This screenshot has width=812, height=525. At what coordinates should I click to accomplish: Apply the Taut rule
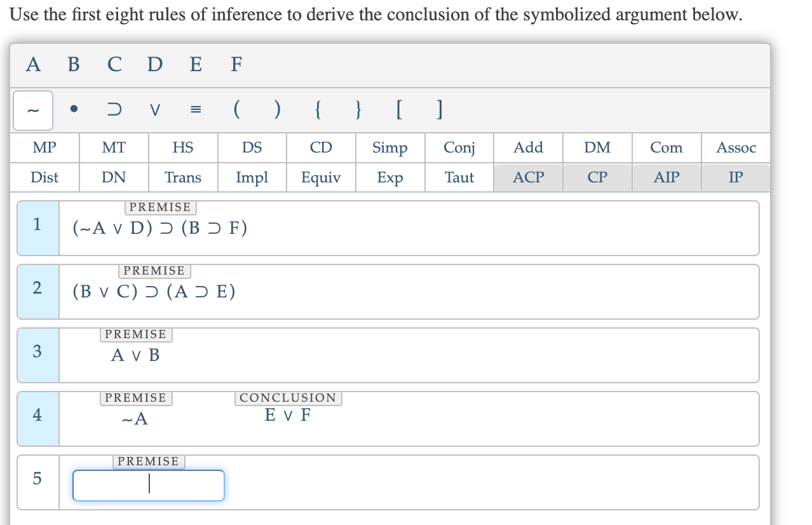pos(459,177)
